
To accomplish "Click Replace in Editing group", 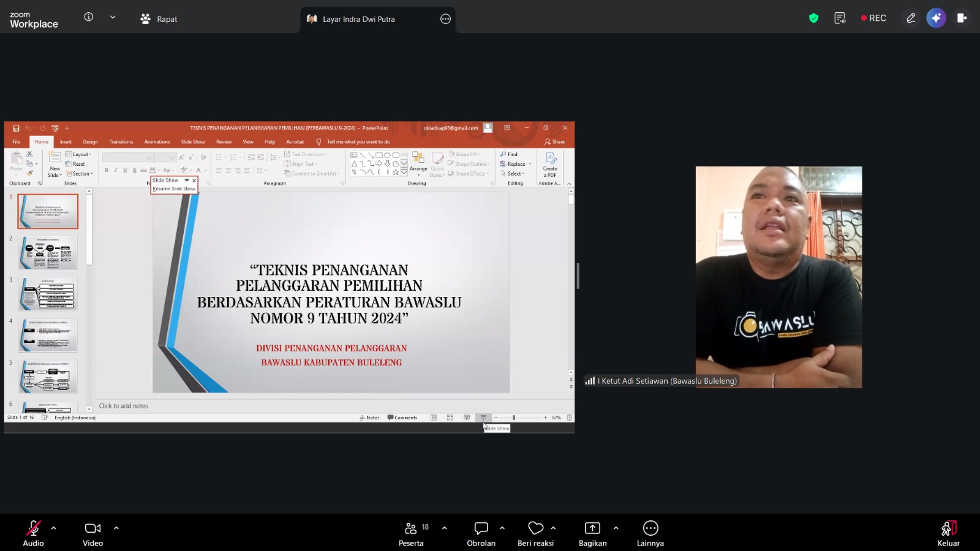I will (x=516, y=164).
